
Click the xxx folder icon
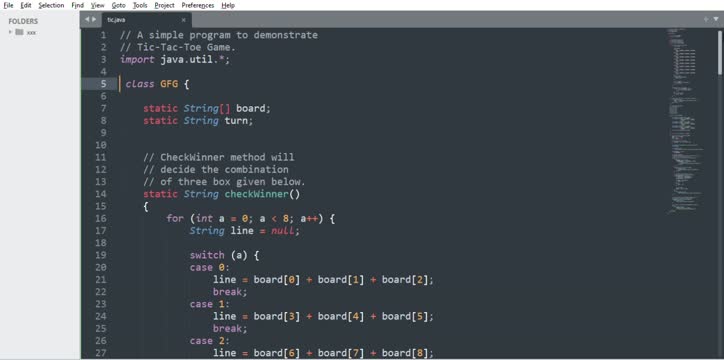coord(19,32)
